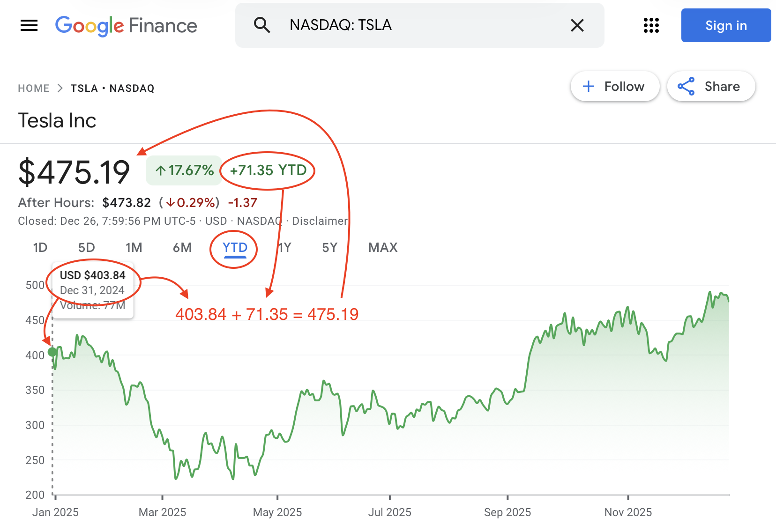The height and width of the screenshot is (532, 776).
Task: Click the Sign in button
Action: pos(725,25)
